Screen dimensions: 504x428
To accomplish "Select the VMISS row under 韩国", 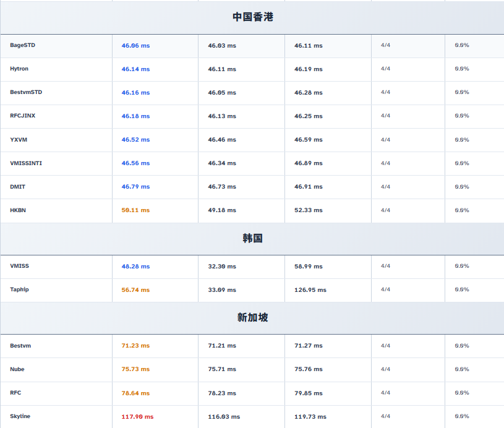I will pyautogui.click(x=19, y=266).
